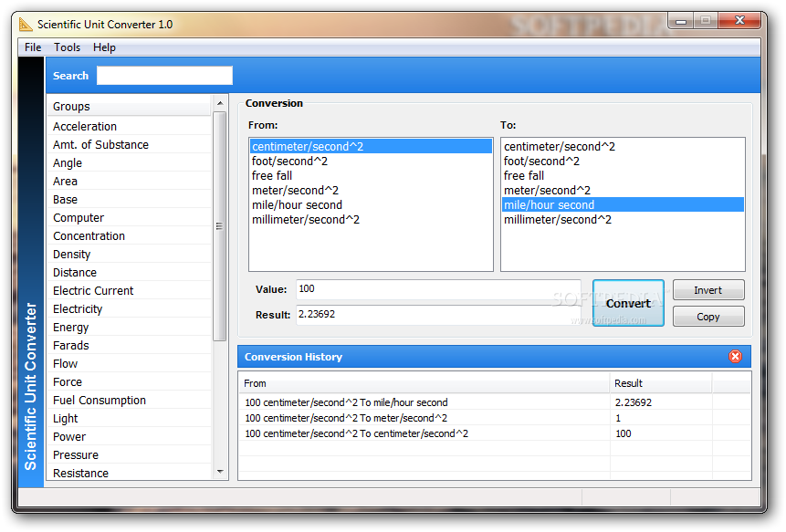Screen dimensions: 786x532
Task: Click the groups list scrollbar thumb
Action: click(220, 226)
